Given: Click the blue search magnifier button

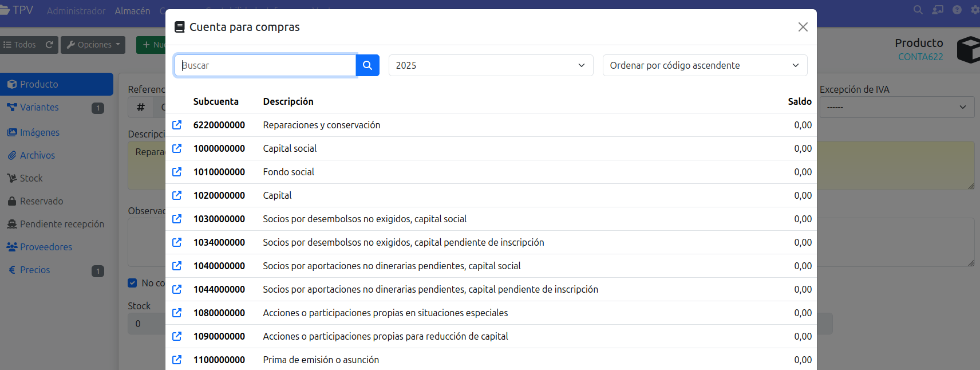Looking at the screenshot, I should tap(367, 65).
